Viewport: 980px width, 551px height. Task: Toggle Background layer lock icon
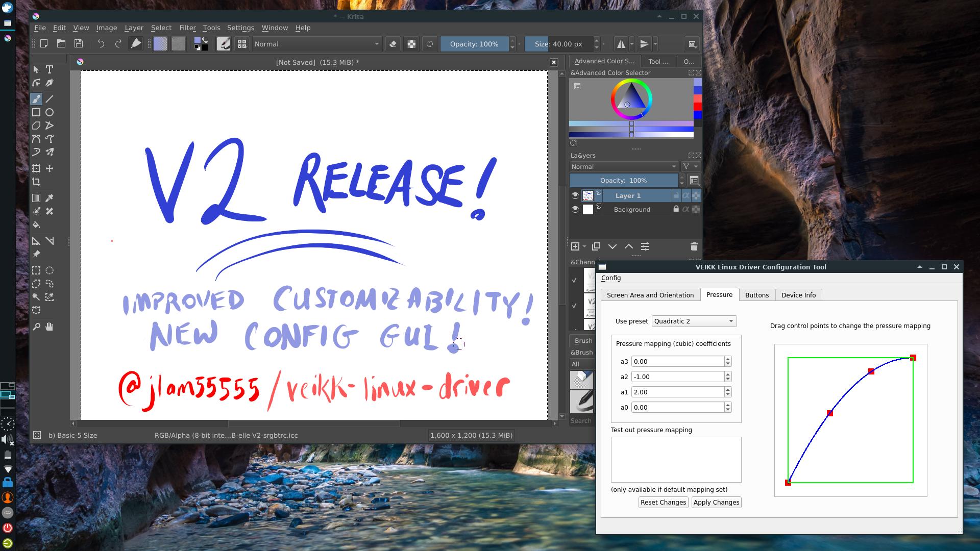tap(676, 209)
